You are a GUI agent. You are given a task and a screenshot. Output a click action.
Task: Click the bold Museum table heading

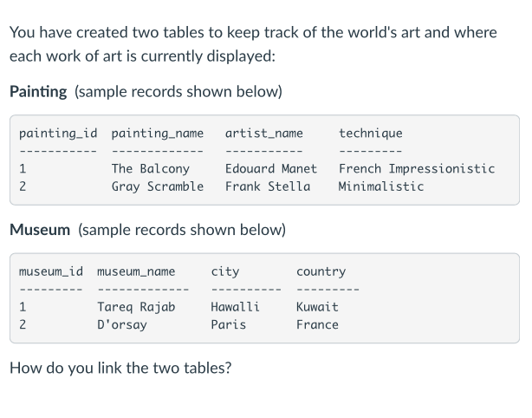point(40,230)
